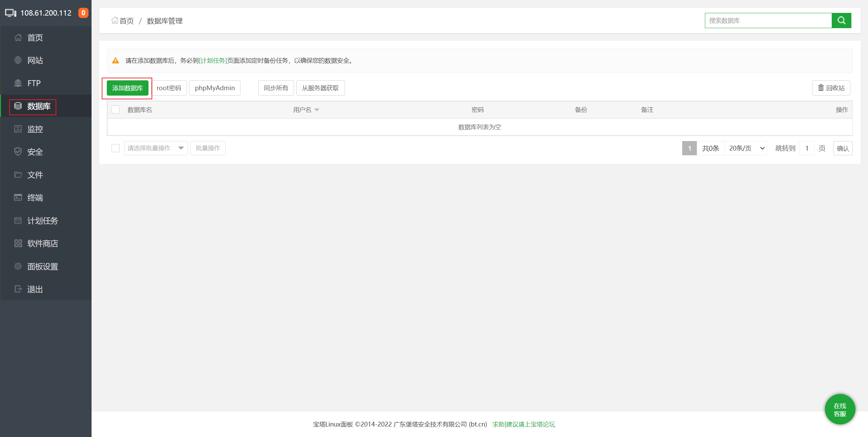Click the 软件商店 grid icon

click(x=18, y=243)
